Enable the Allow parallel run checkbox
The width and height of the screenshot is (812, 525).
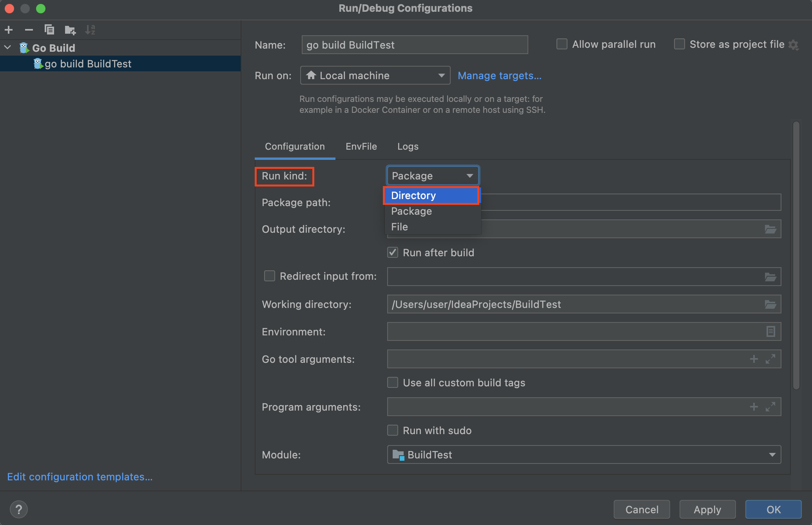tap(562, 44)
